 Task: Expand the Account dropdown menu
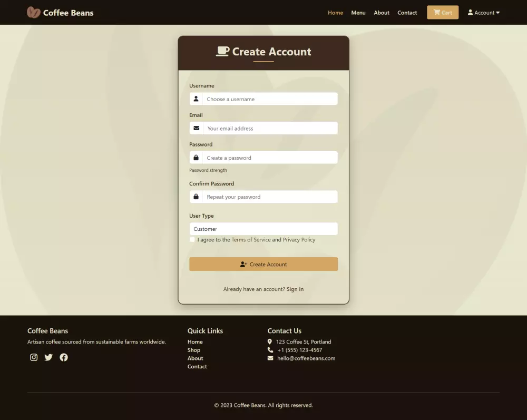click(x=484, y=13)
